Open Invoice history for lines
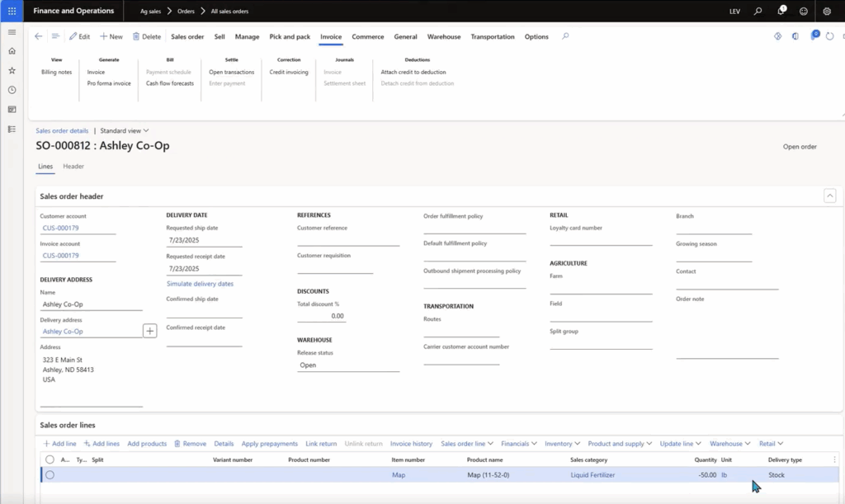Image resolution: width=845 pixels, height=504 pixels. coord(411,444)
